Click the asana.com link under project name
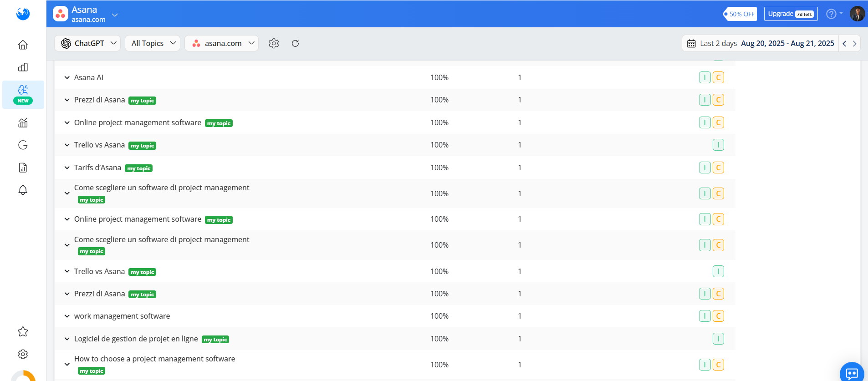 88,20
